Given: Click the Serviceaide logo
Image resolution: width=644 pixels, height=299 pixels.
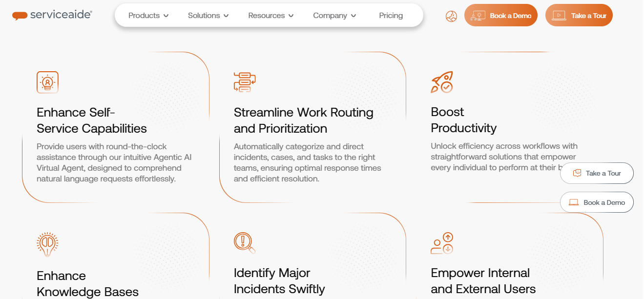Looking at the screenshot, I should tap(52, 15).
